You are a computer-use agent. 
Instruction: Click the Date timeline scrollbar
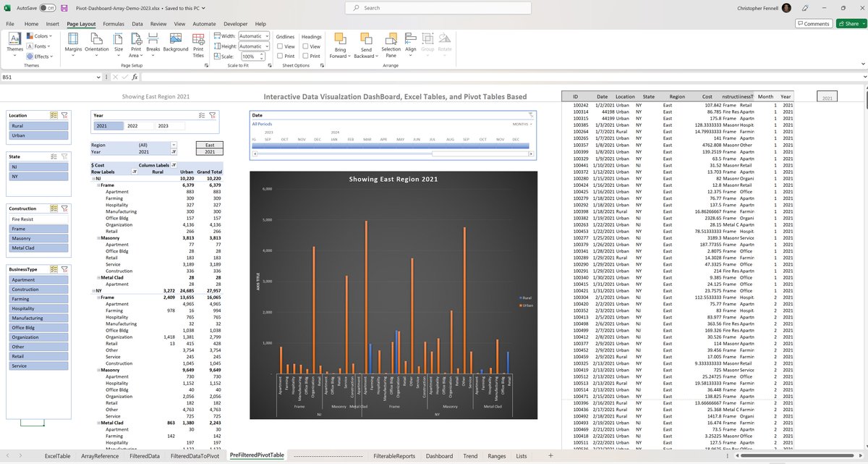point(391,153)
